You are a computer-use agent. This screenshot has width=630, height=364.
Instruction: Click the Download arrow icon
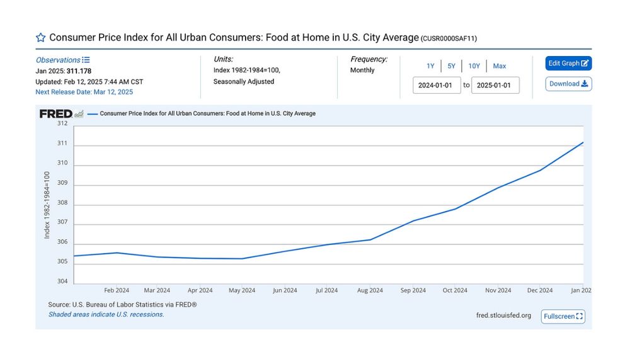[585, 84]
